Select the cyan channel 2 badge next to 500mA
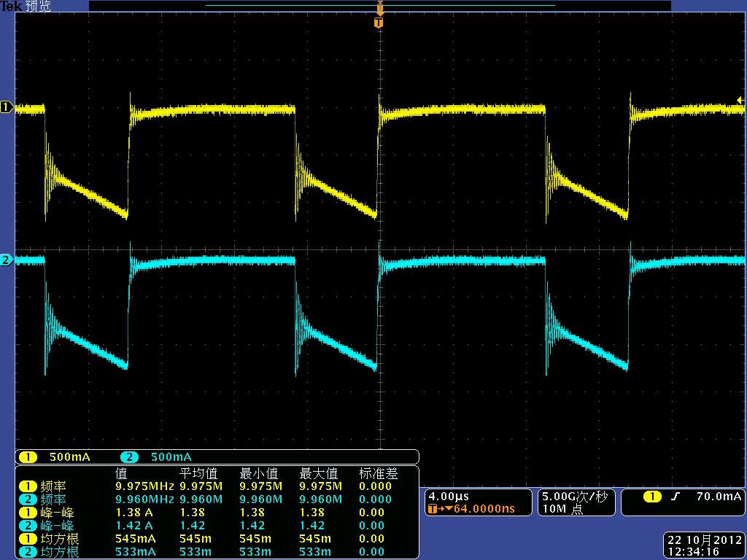The image size is (747, 560). pyautogui.click(x=129, y=457)
